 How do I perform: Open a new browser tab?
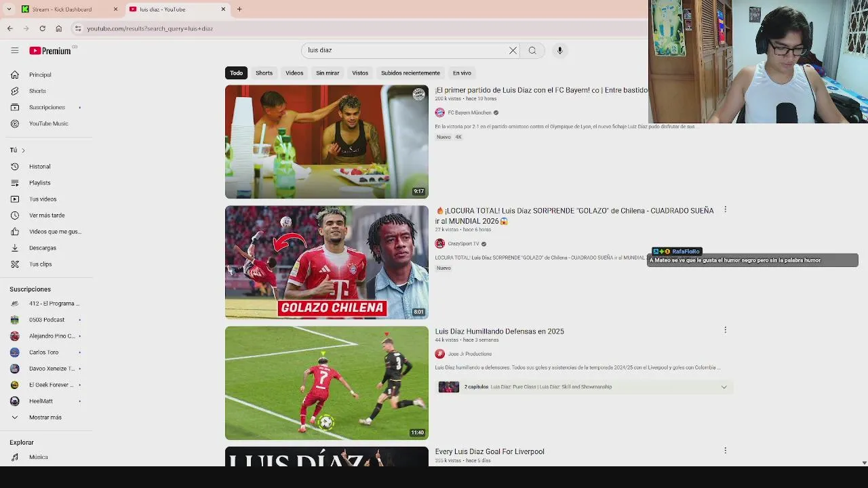(x=239, y=9)
